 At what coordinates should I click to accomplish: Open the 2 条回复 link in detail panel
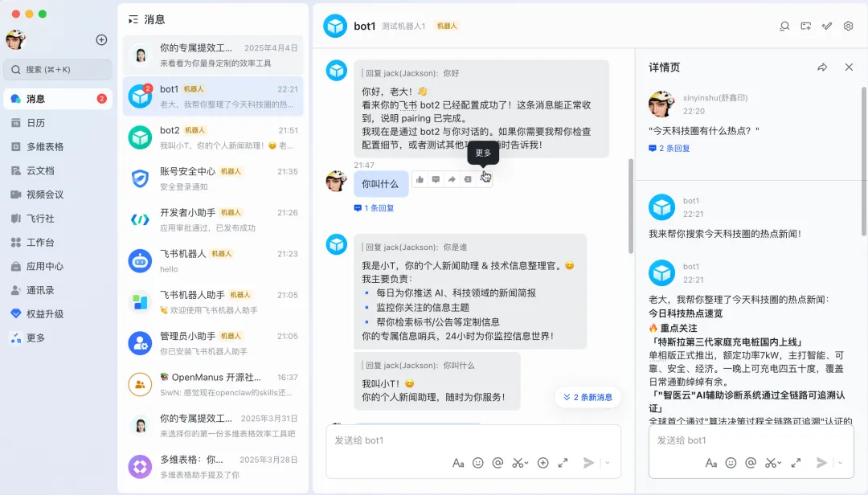(x=669, y=149)
